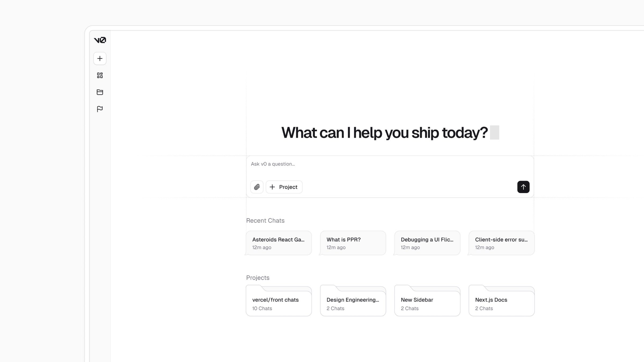Viewport: 644px width, 362px height.
Task: Open the Asteroids React Game chat
Action: coord(279,243)
